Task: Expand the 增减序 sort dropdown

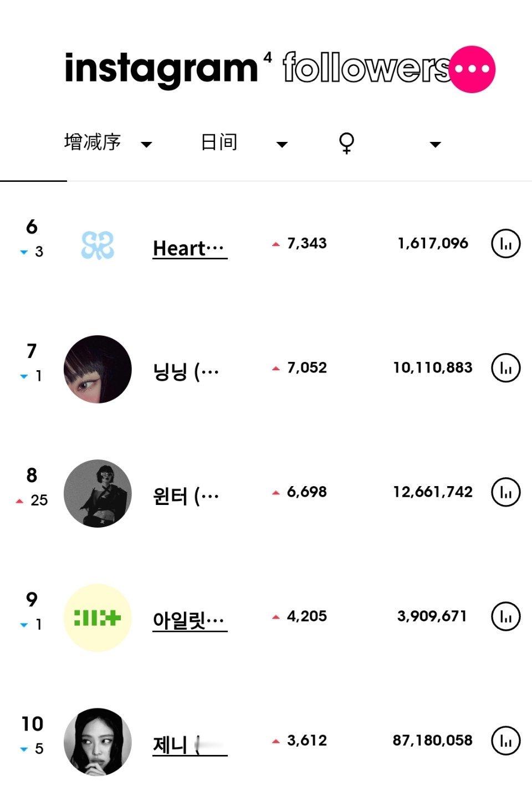Action: pos(108,143)
